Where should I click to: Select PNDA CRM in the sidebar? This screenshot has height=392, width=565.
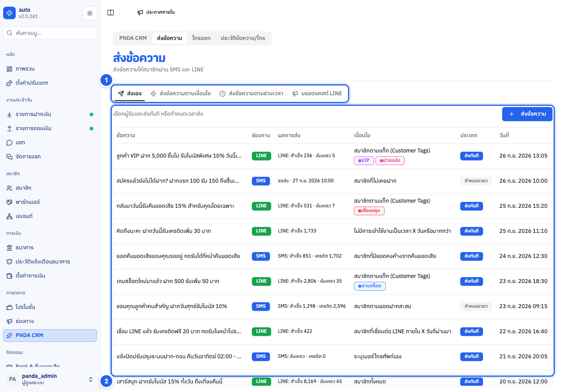click(50, 336)
